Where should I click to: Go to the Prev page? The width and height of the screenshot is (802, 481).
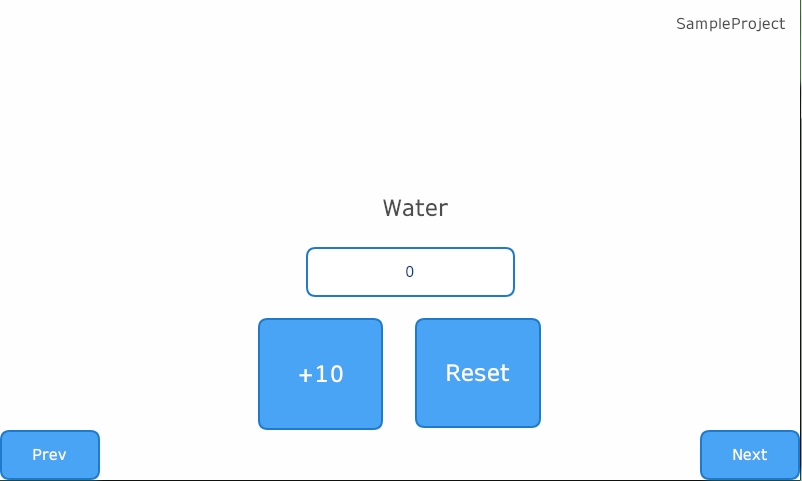(50, 455)
